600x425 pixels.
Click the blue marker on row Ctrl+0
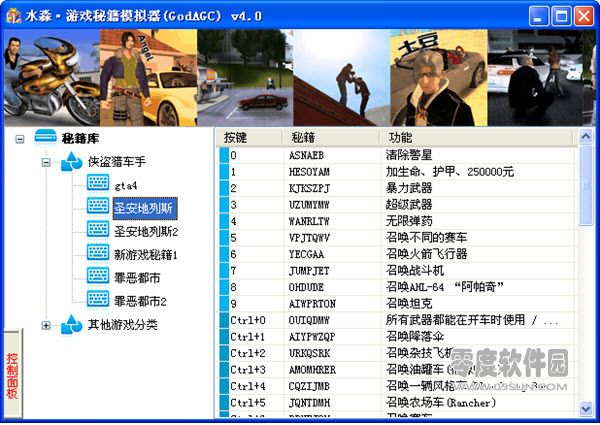click(x=224, y=320)
